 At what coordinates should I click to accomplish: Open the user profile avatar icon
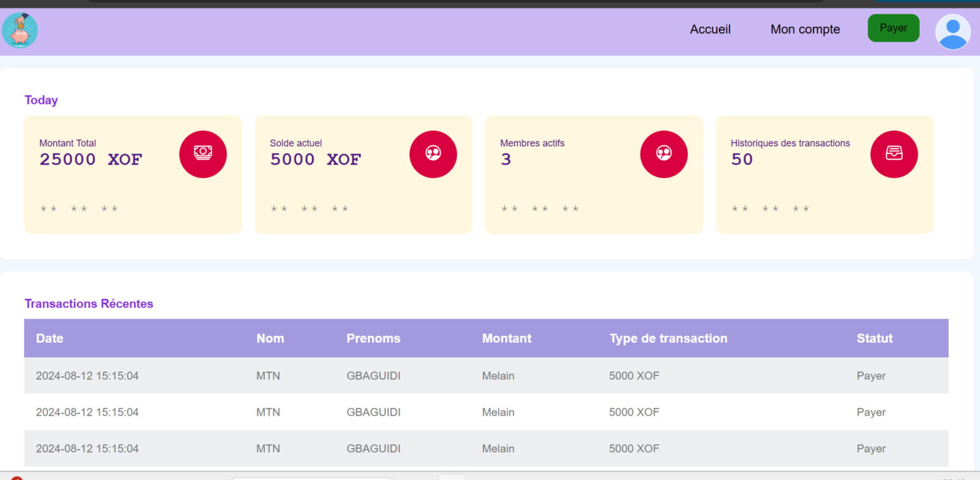tap(953, 32)
